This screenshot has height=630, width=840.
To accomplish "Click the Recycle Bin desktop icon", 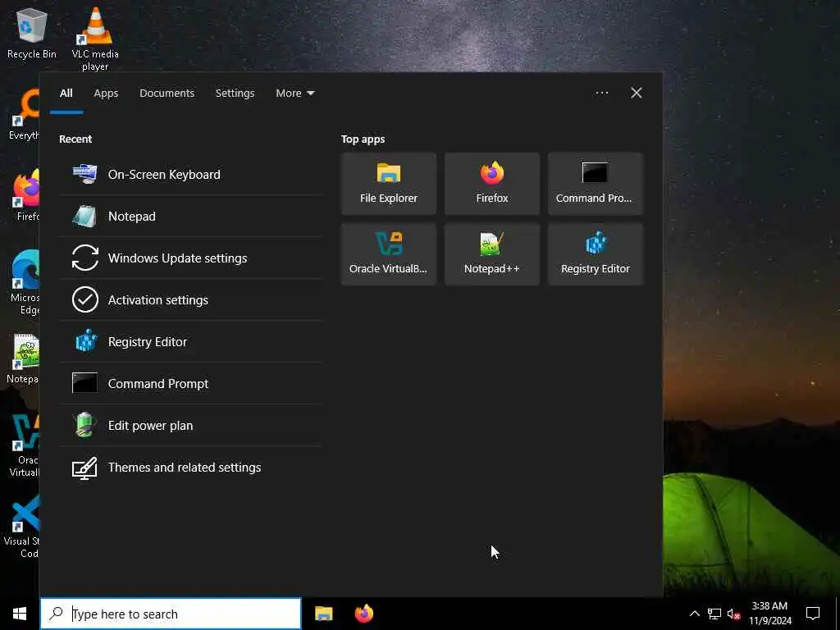I will click(x=32, y=33).
